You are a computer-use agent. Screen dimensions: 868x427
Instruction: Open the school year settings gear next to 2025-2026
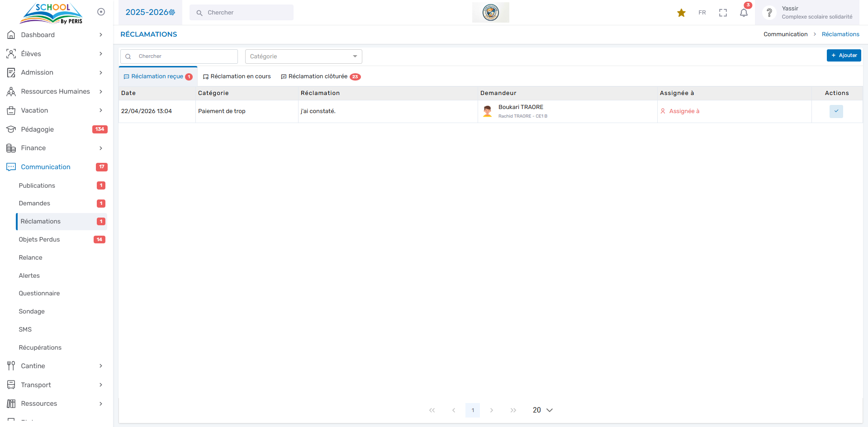[x=172, y=12]
